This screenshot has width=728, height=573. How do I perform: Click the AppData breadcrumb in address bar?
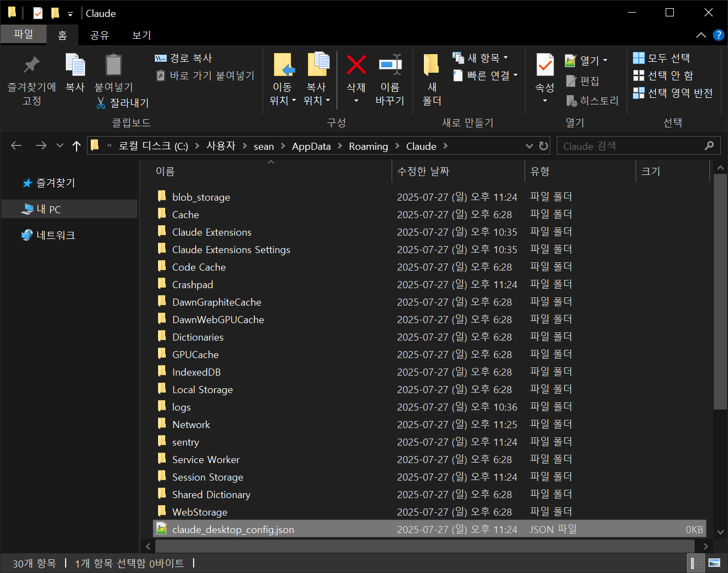coord(311,146)
